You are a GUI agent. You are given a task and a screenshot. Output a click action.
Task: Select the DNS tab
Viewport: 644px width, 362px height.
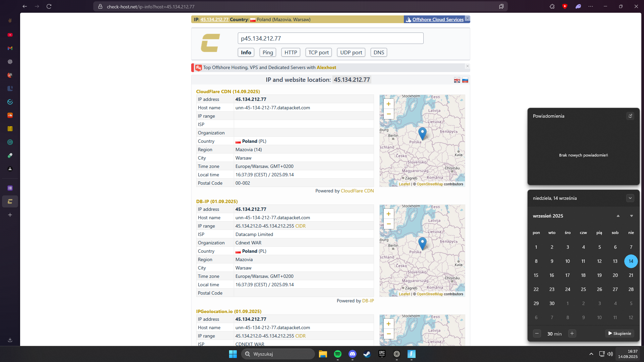tap(379, 52)
